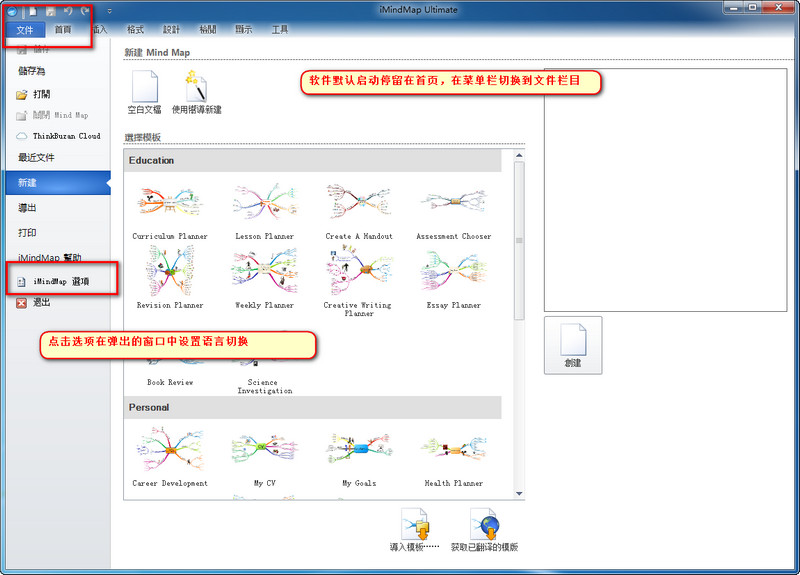The height and width of the screenshot is (575, 800).
Task: Click the 使用嚮導新建 wizard icon
Action: (x=196, y=86)
